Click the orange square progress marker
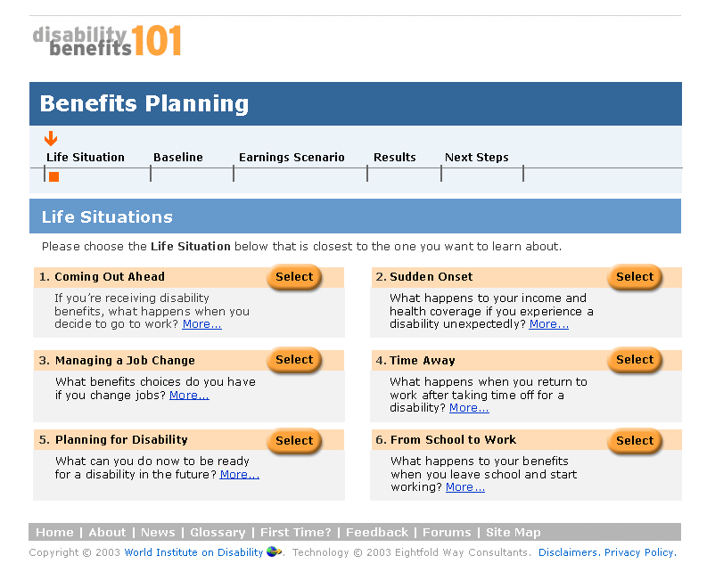715x588 pixels. (53, 176)
